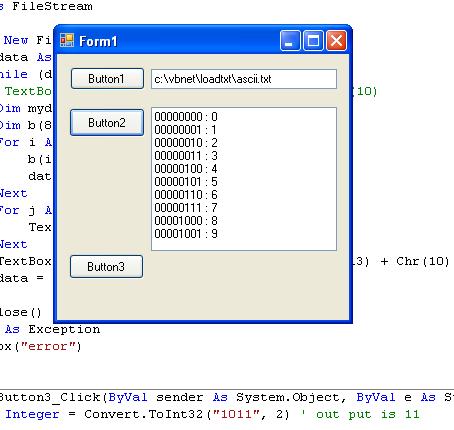454x430 pixels.
Task: Click the line 00000101 : 5 in the output box
Action: coord(186,182)
